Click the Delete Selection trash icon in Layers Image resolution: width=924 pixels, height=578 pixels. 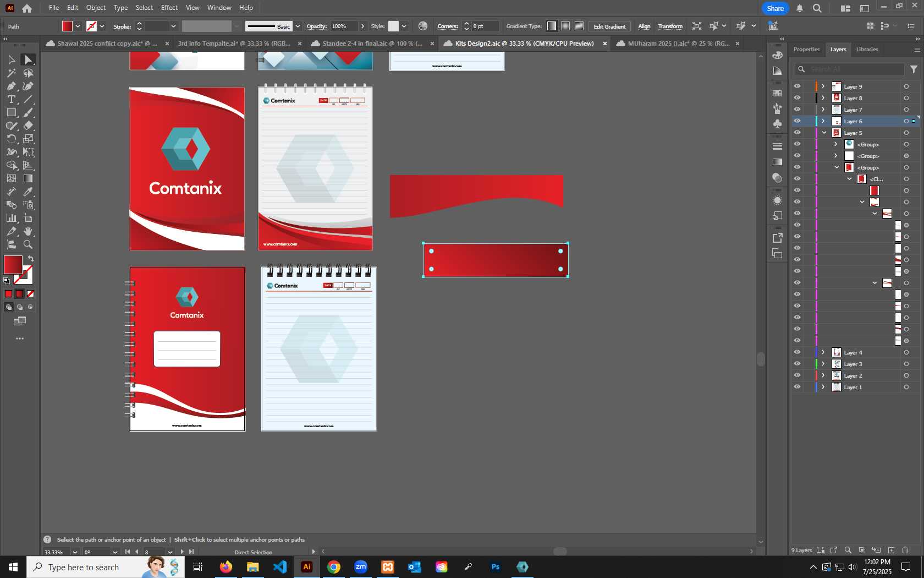click(905, 550)
